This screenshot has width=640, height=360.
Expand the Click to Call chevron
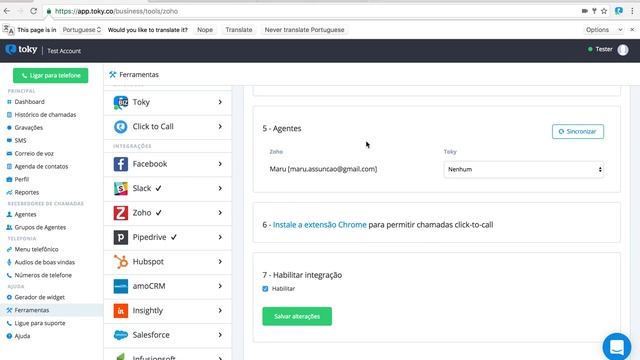point(220,127)
